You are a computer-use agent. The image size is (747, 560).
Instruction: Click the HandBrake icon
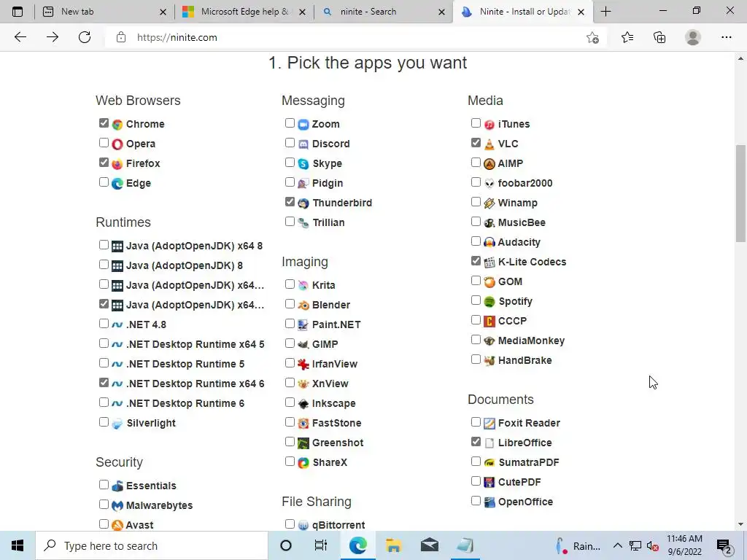point(489,360)
